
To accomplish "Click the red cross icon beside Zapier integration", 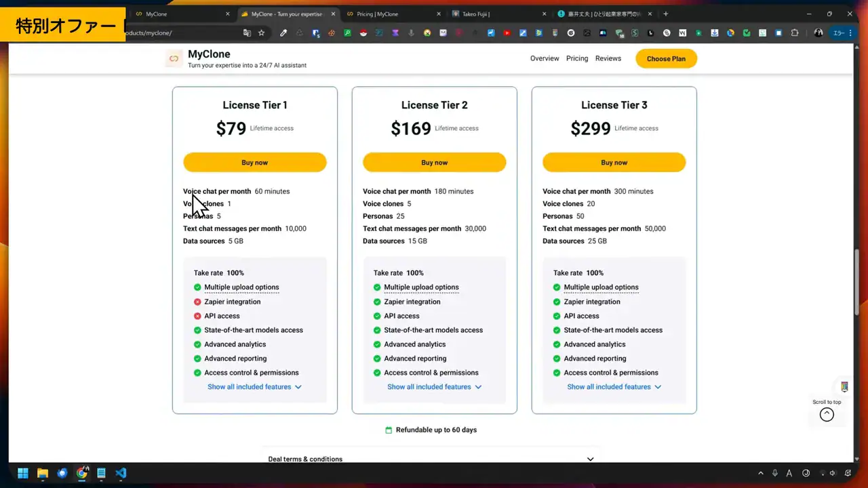I will 197,301.
